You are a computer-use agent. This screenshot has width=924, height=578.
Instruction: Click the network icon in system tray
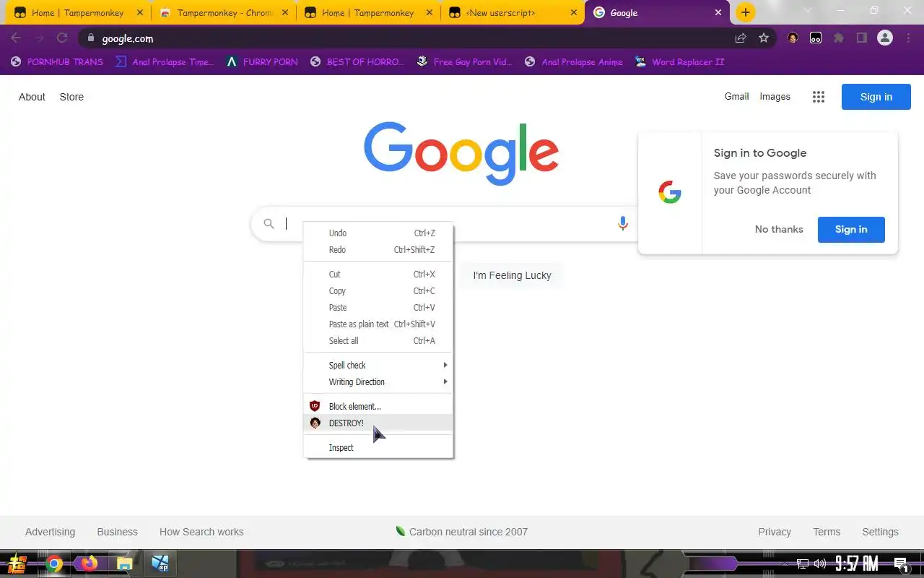tap(803, 564)
